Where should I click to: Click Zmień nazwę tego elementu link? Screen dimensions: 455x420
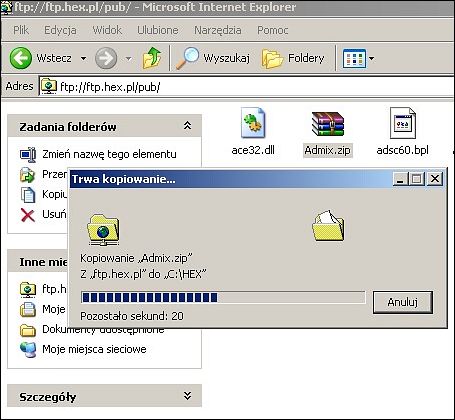tap(109, 154)
